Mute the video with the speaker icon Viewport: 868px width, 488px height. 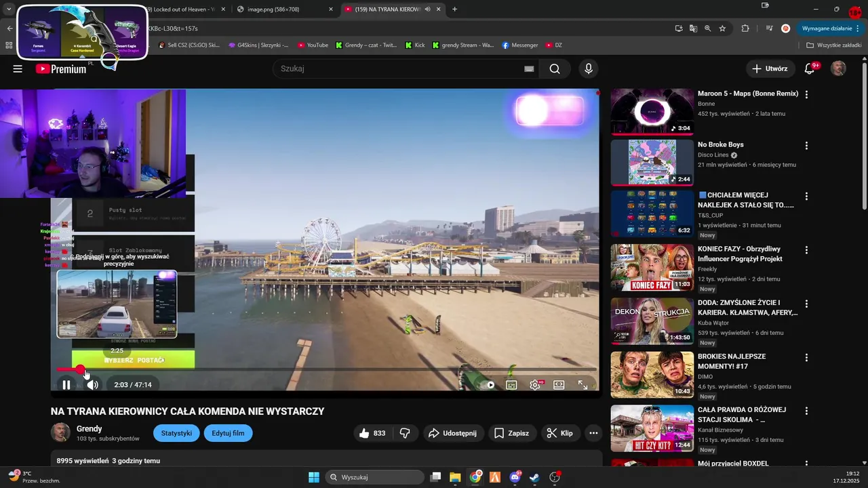pyautogui.click(x=92, y=385)
